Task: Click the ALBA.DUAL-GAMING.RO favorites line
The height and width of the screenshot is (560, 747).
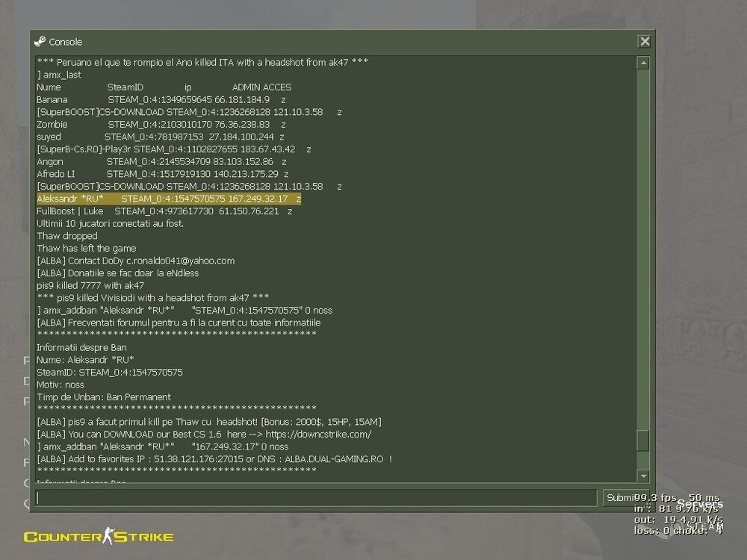Action: [214, 458]
